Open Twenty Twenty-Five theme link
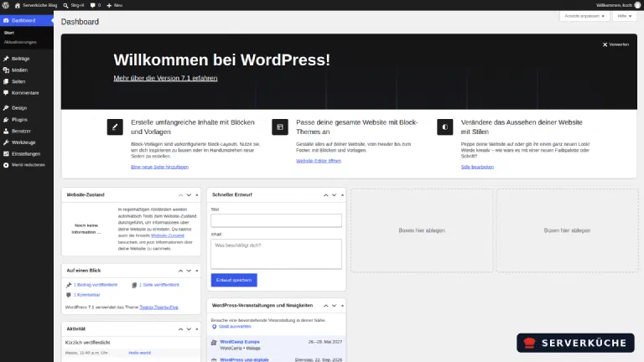 pyautogui.click(x=158, y=307)
